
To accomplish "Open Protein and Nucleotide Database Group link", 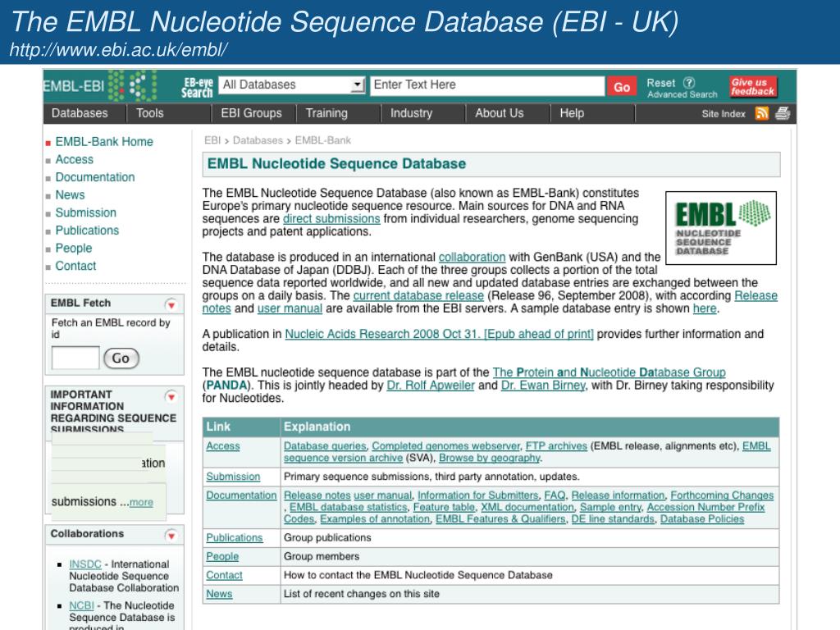I will coord(609,372).
